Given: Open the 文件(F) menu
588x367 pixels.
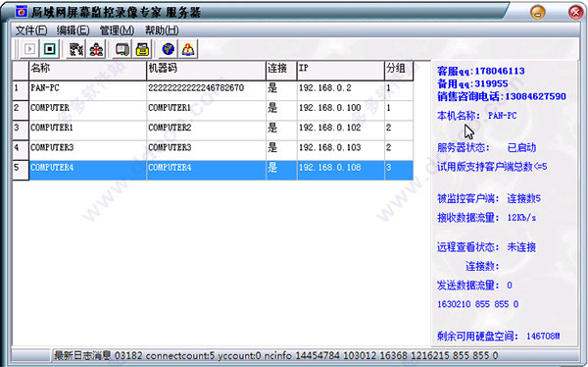Looking at the screenshot, I should [31, 30].
